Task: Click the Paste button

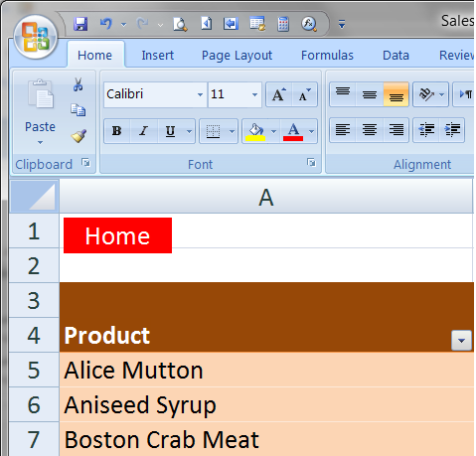Action: (x=40, y=111)
